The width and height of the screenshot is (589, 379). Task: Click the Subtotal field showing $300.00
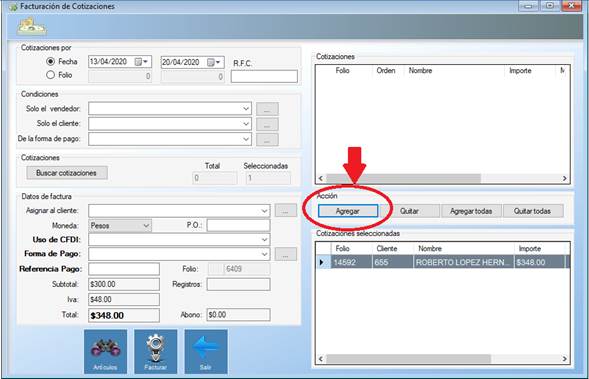[124, 284]
